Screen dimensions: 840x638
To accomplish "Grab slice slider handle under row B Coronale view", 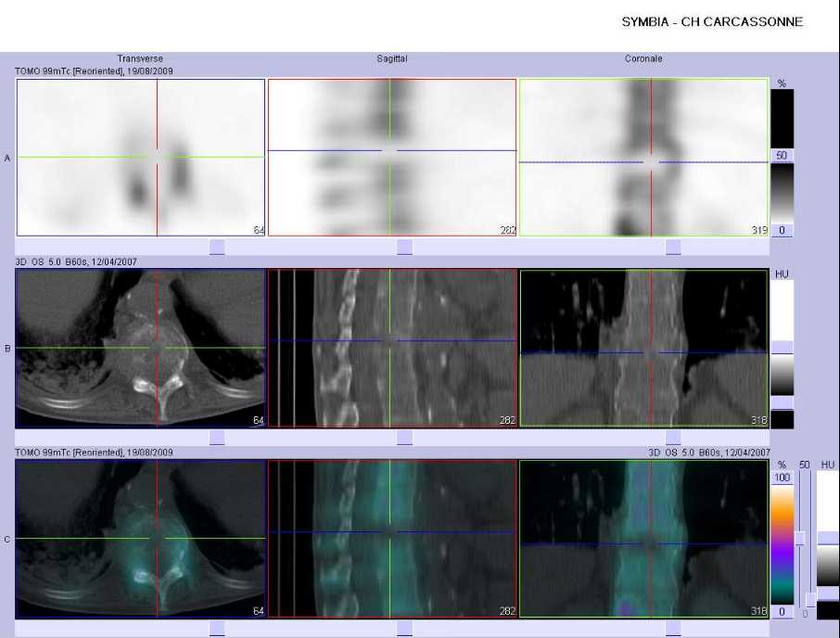I will pos(673,438).
